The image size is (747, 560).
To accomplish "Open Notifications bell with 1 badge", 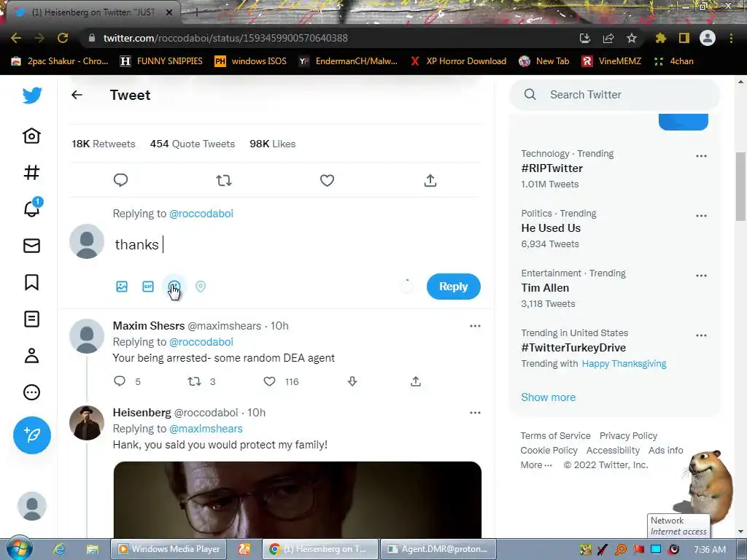I will point(32,208).
